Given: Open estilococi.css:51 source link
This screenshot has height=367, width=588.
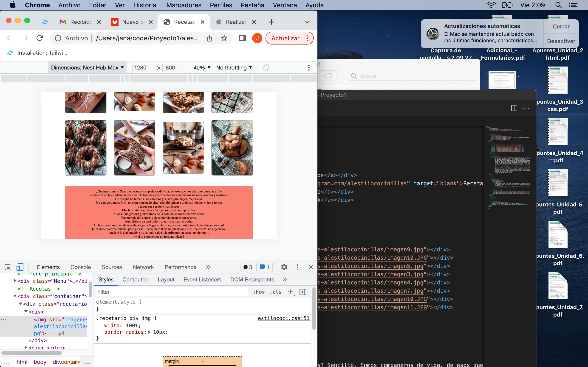Looking at the screenshot, I should pos(283,318).
